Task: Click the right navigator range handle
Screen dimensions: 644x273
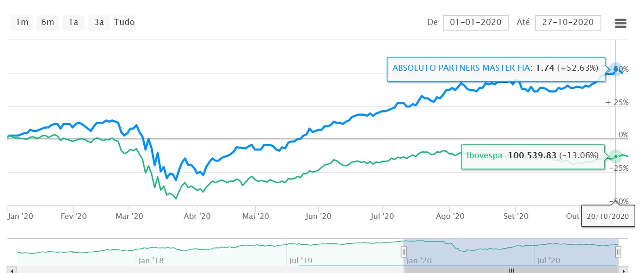Action: point(618,252)
